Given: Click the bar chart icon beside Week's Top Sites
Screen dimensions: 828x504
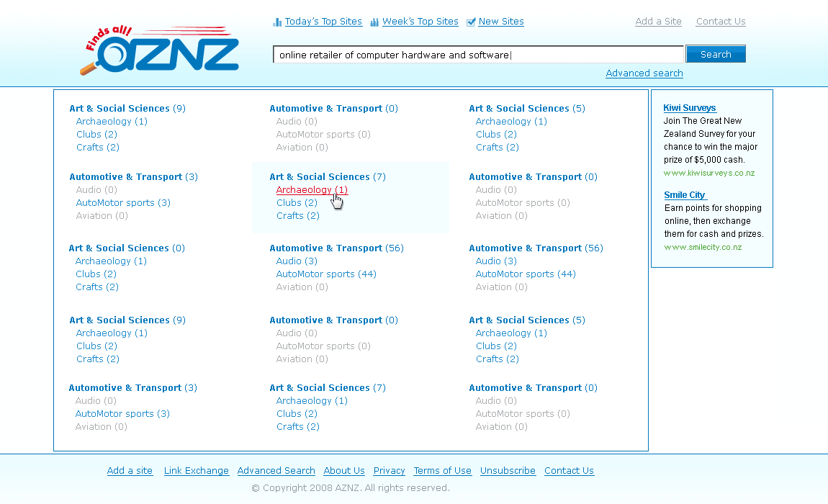Looking at the screenshot, I should coord(374,22).
